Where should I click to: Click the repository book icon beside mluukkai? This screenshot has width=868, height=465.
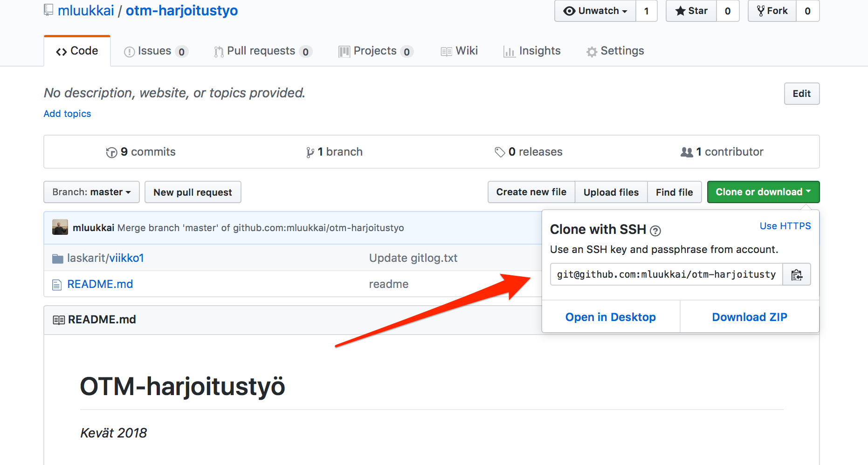click(x=48, y=10)
